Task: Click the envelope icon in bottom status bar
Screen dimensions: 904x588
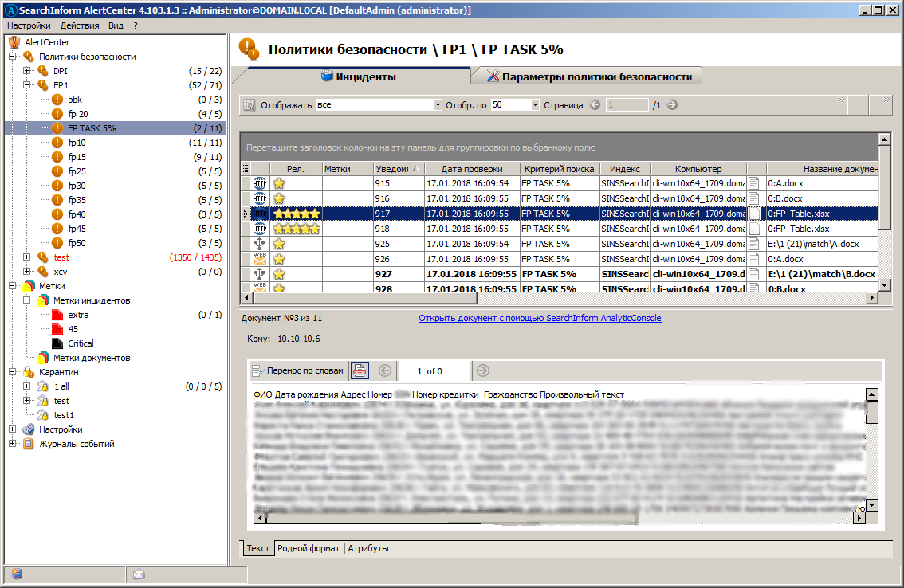Action: point(139,574)
